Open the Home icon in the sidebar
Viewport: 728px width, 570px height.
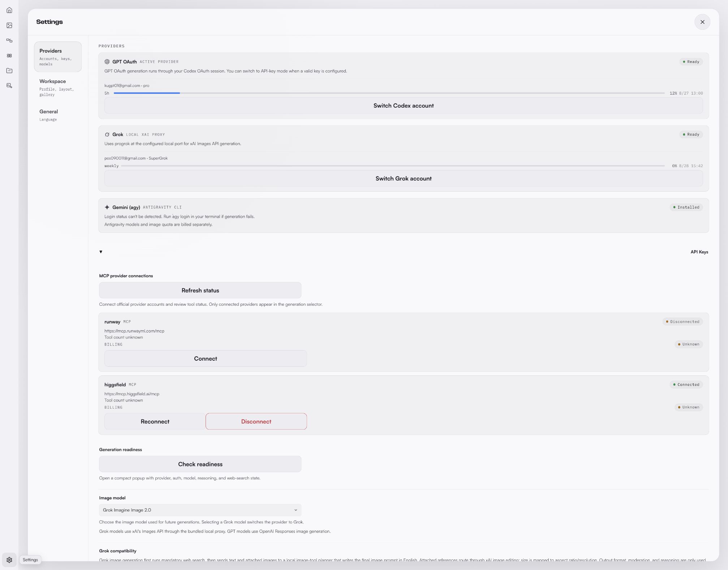(x=9, y=10)
